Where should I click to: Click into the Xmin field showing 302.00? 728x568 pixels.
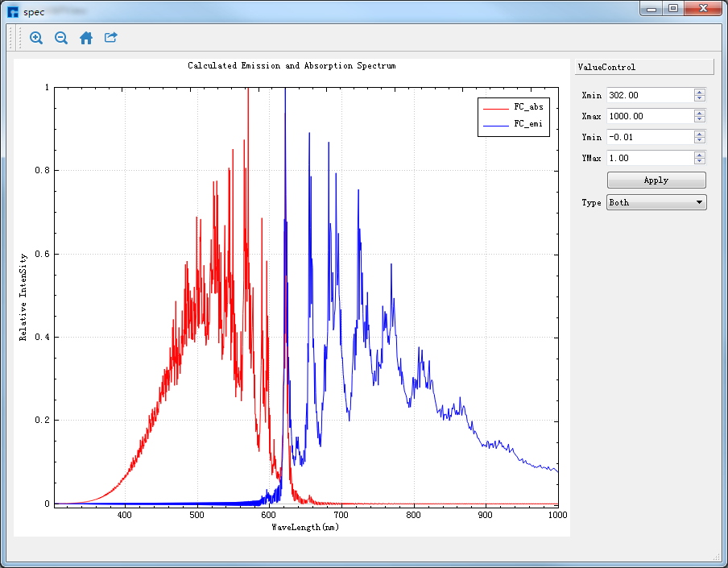point(649,95)
